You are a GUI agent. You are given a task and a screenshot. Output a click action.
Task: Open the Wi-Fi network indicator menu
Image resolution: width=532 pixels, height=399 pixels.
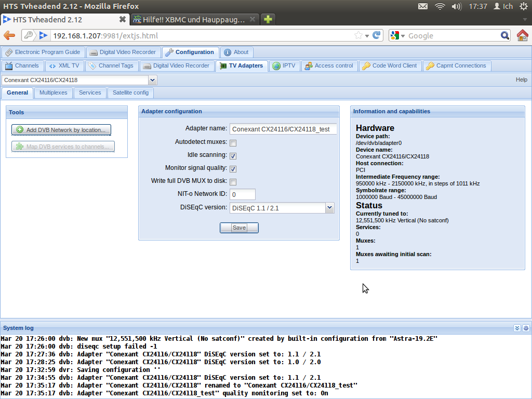[440, 6]
